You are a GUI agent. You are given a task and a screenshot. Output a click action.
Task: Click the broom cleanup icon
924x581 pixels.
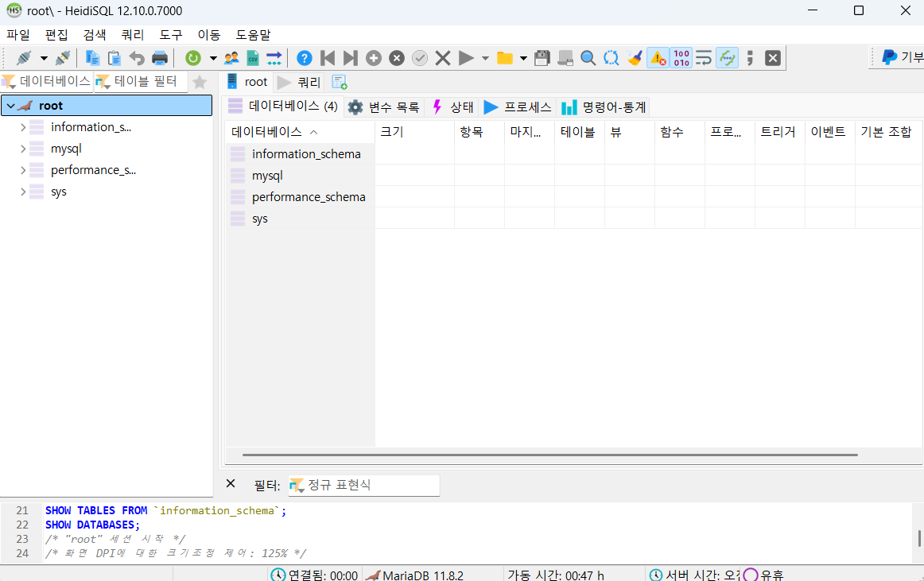(635, 58)
